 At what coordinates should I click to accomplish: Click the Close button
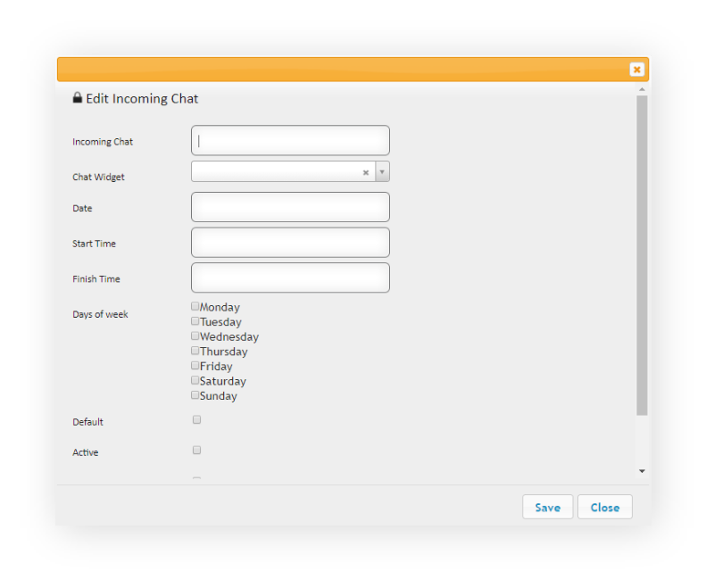coord(605,507)
